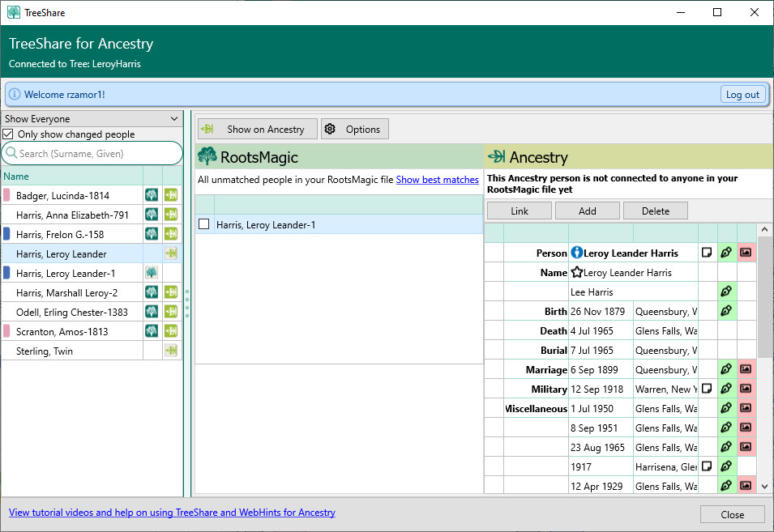The width and height of the screenshot is (774, 532).
Task: Click the Show on Ancestry button
Action: (257, 129)
